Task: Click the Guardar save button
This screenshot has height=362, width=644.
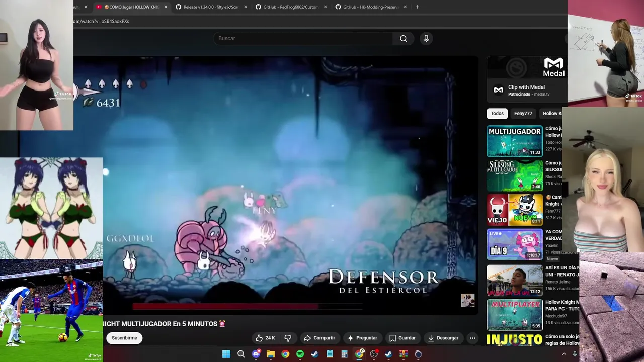Action: click(403, 338)
